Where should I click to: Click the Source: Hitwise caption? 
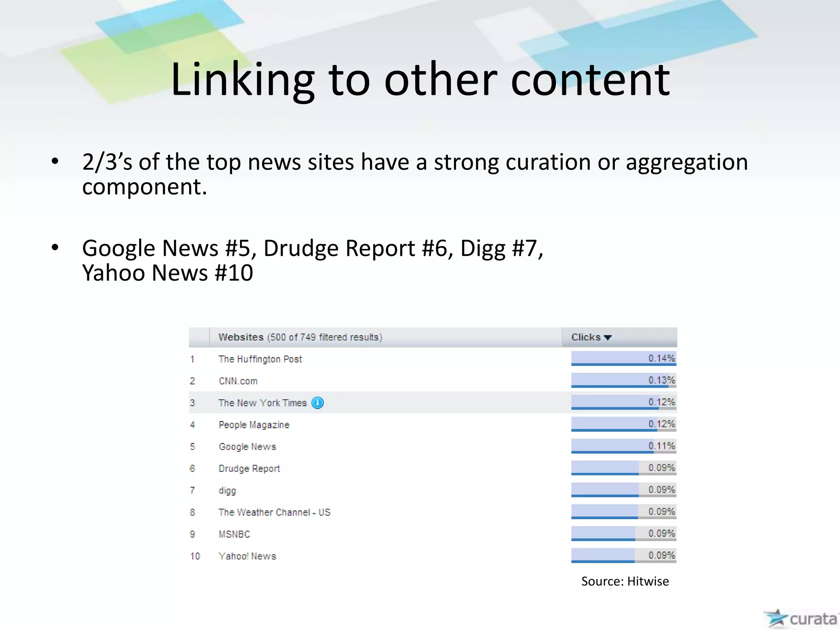tap(625, 581)
